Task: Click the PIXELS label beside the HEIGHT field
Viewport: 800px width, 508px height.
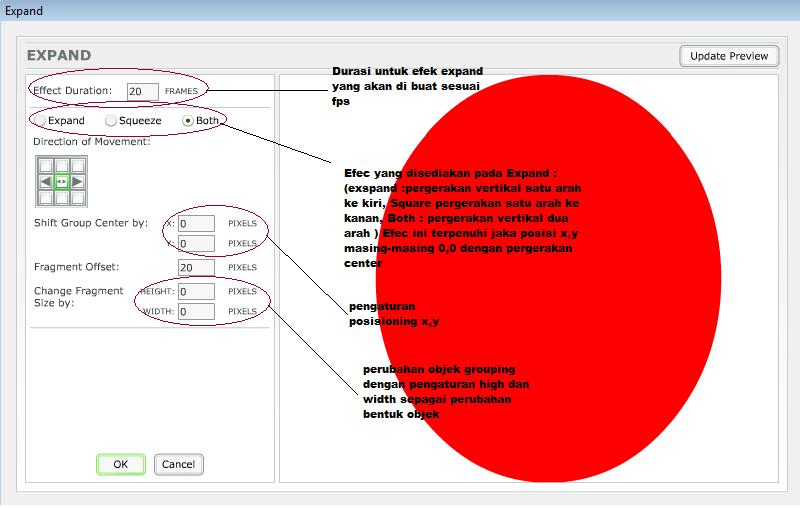Action: (242, 291)
